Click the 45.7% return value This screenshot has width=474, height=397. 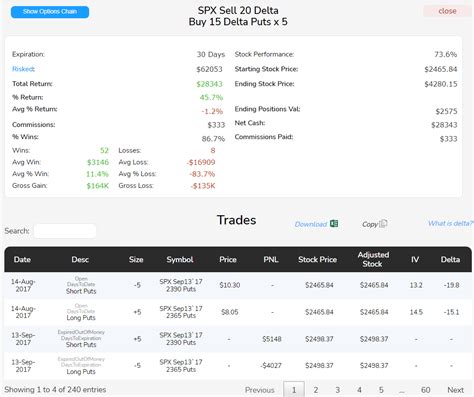[211, 98]
